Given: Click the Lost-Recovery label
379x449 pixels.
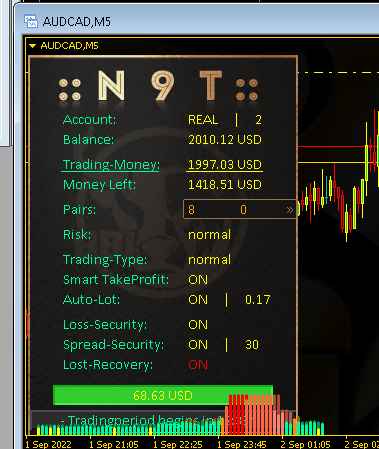Looking at the screenshot, I should [108, 365].
